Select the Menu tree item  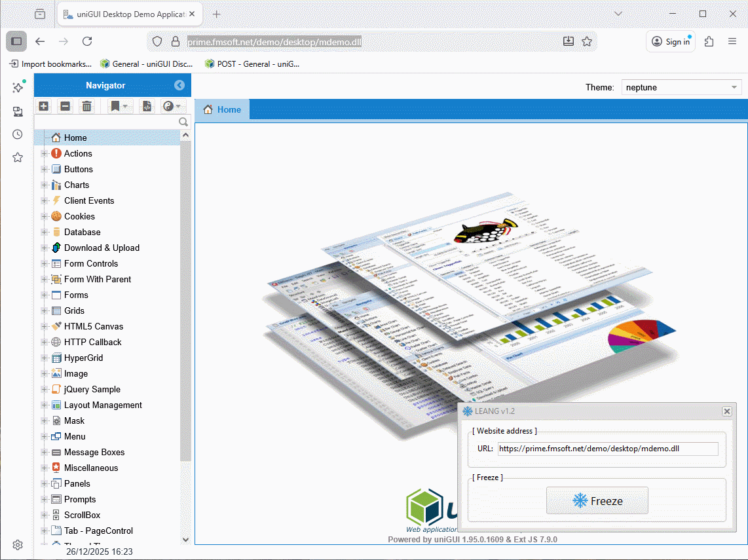click(107, 436)
